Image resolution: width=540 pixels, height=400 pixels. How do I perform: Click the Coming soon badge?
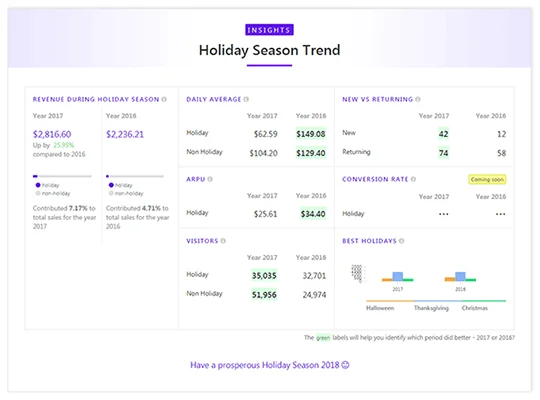(x=487, y=180)
